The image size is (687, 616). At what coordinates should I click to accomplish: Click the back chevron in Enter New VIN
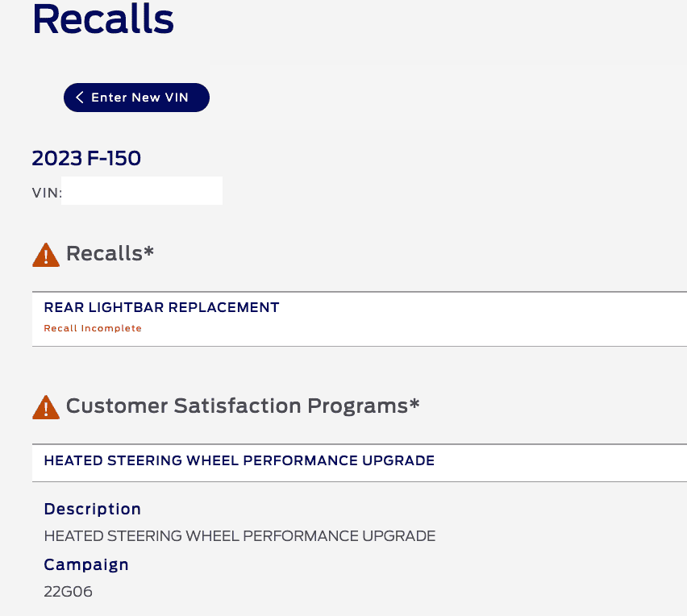click(x=80, y=98)
